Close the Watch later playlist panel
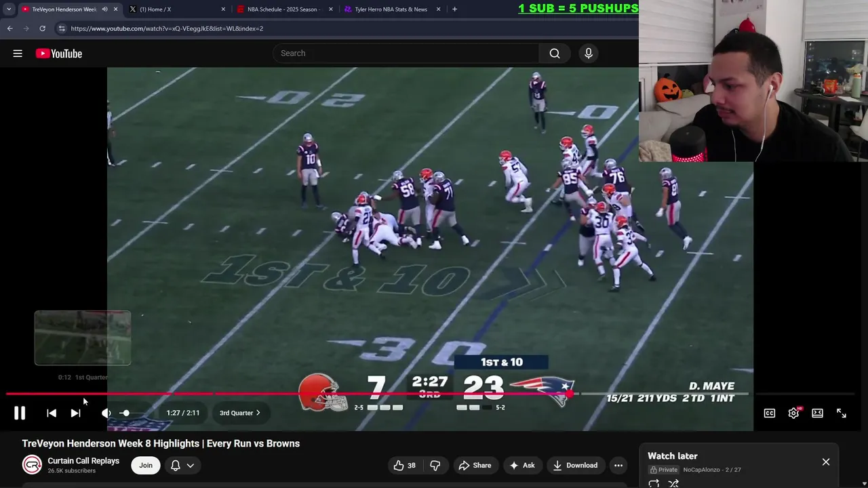The height and width of the screenshot is (488, 868). 826,462
